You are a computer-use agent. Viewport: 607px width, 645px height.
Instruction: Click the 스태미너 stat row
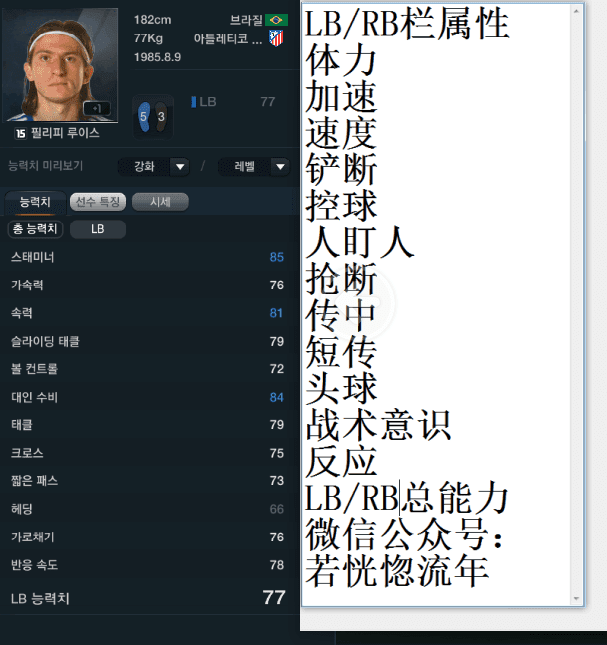[147, 257]
